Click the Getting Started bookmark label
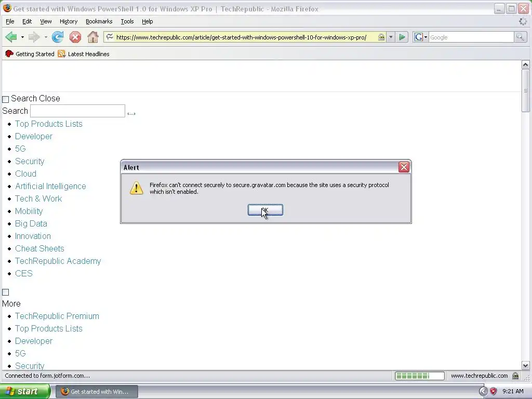Viewport: 532px width, 399px height. [35, 54]
